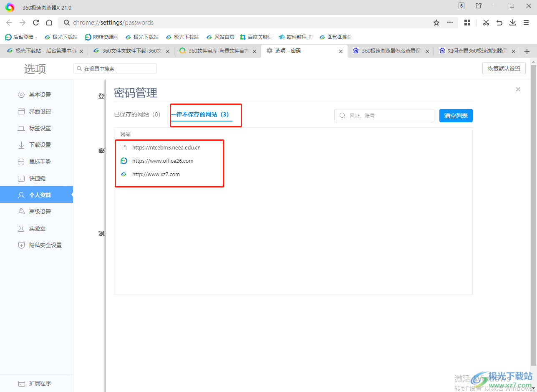Open the 后台登陆 bookmark

(x=21, y=37)
